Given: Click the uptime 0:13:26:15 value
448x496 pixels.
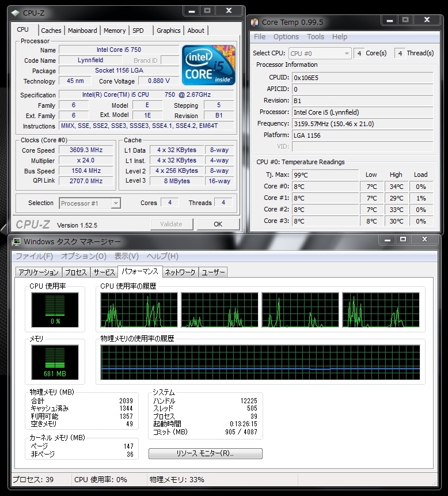Looking at the screenshot, I should [x=244, y=424].
